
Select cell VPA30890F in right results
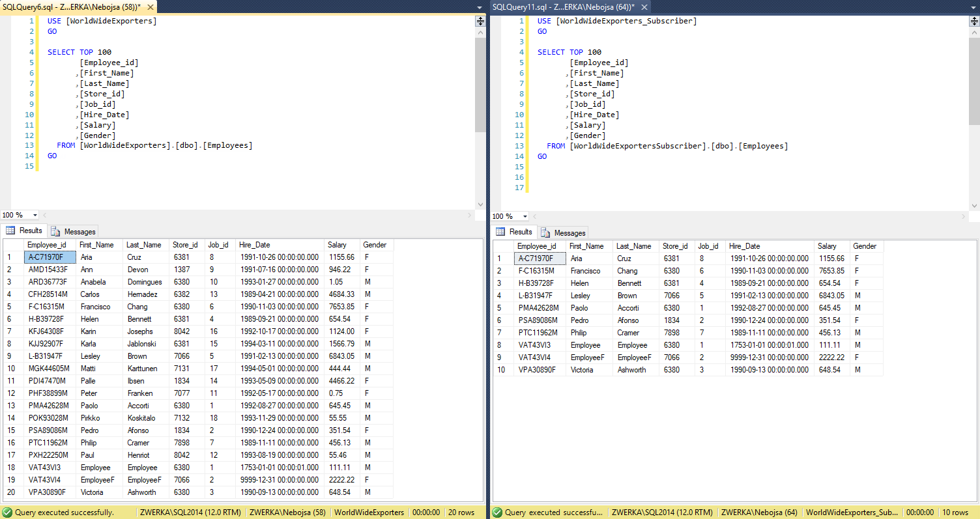pos(540,370)
